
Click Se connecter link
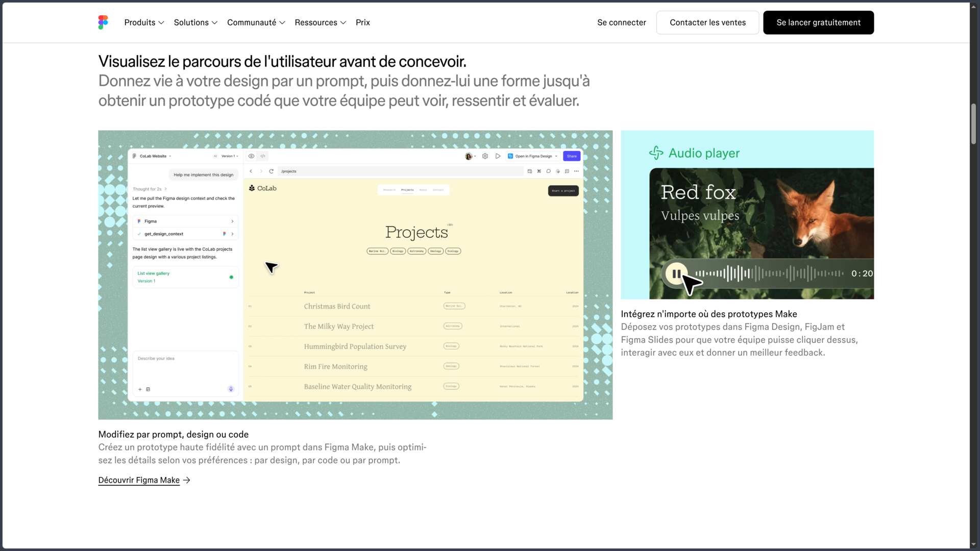[621, 22]
